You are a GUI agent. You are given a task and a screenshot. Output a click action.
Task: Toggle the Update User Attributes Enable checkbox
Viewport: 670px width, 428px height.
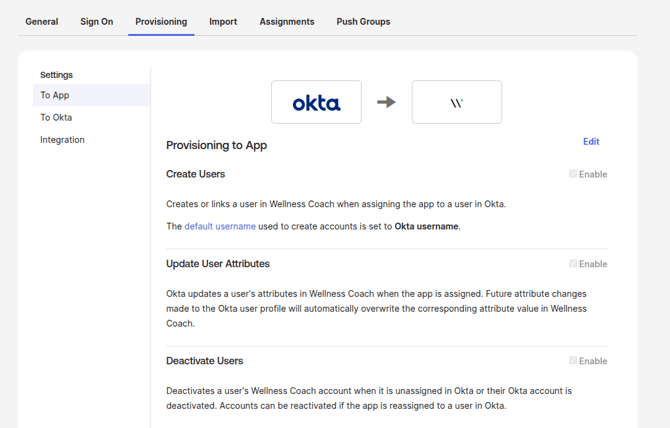tap(573, 264)
